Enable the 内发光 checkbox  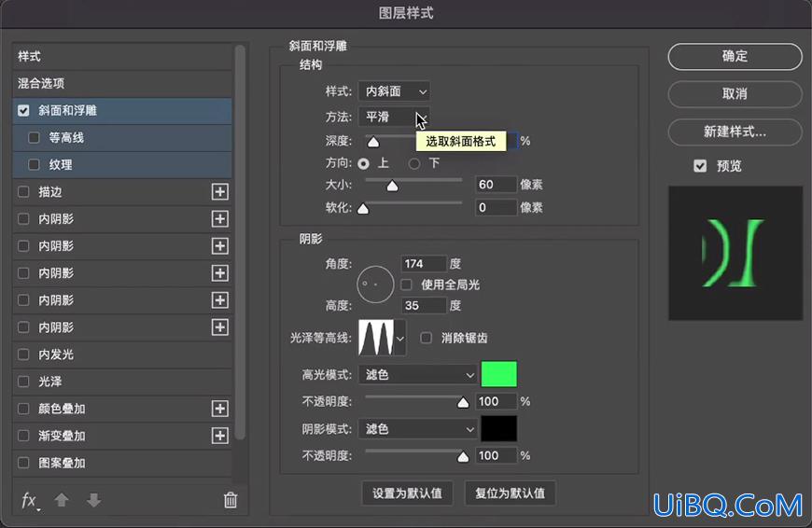(x=23, y=354)
